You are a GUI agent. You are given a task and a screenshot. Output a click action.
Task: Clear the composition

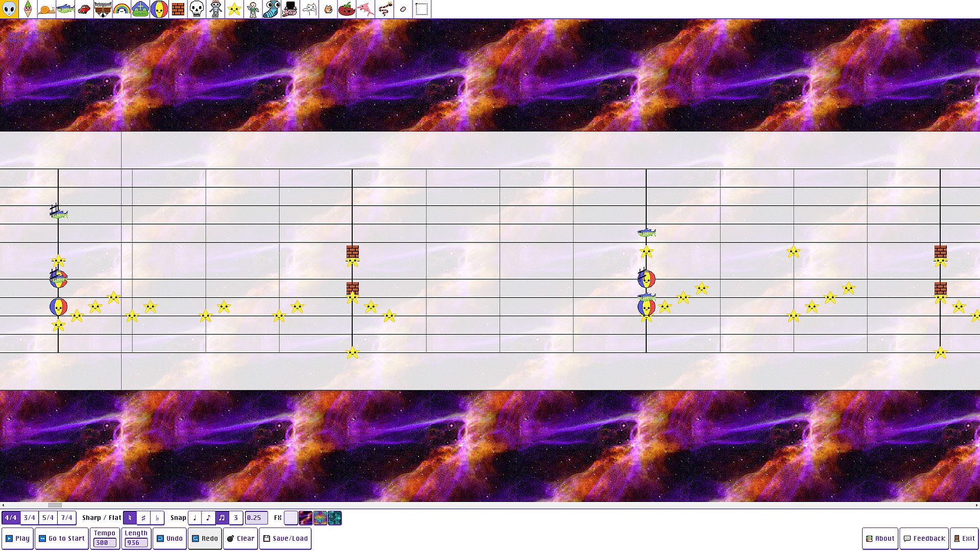tap(240, 538)
